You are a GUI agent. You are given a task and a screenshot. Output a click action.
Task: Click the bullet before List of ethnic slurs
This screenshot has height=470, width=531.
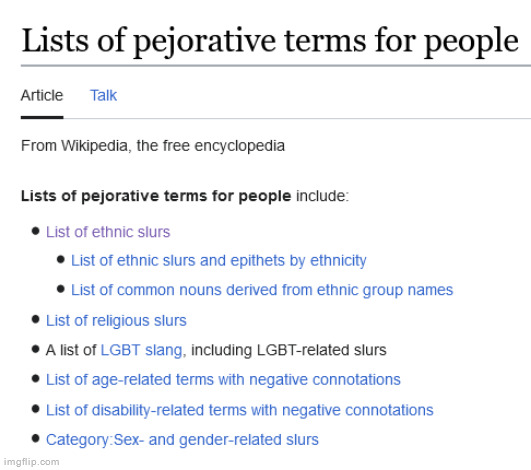pos(36,231)
